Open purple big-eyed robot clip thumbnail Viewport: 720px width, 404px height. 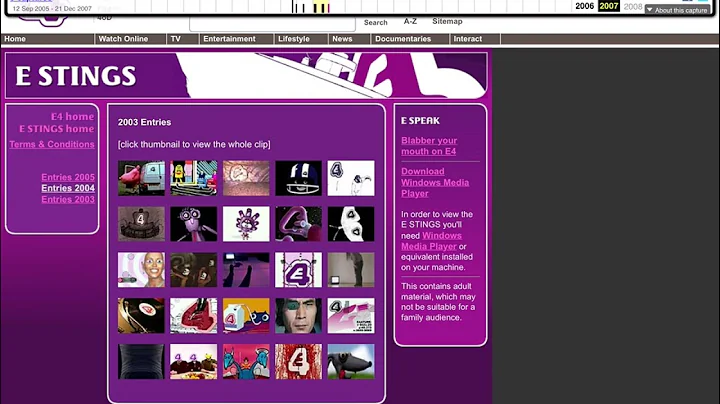(x=194, y=224)
